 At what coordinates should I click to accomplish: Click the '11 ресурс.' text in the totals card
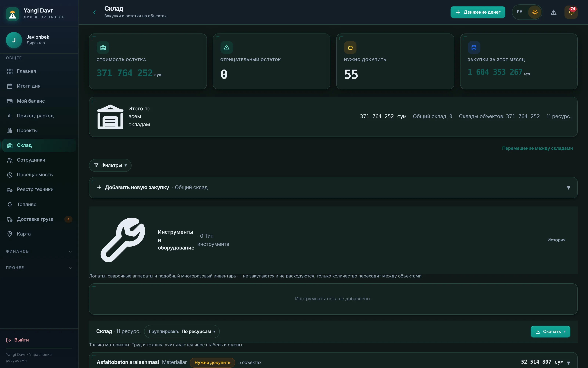[559, 116]
